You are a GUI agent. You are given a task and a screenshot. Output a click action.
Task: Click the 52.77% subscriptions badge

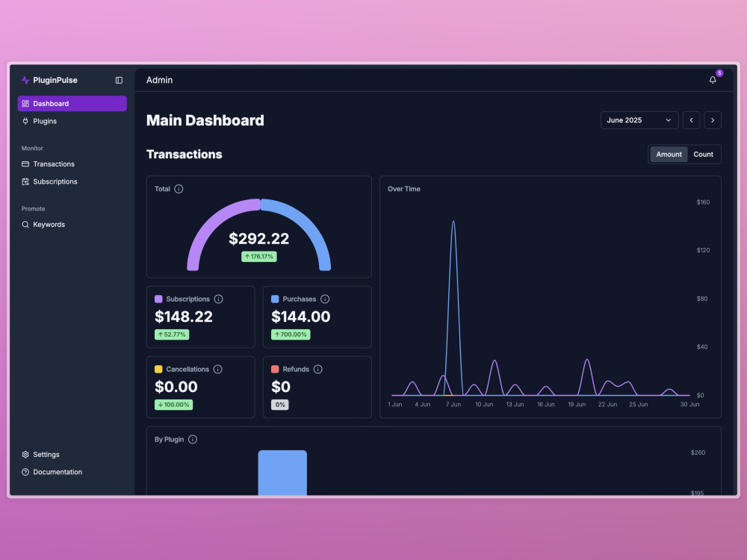pos(172,335)
